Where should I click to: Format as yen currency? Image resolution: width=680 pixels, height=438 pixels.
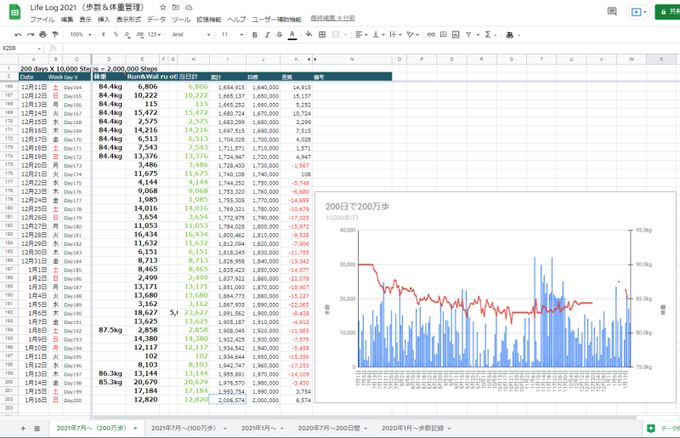pyautogui.click(x=103, y=34)
